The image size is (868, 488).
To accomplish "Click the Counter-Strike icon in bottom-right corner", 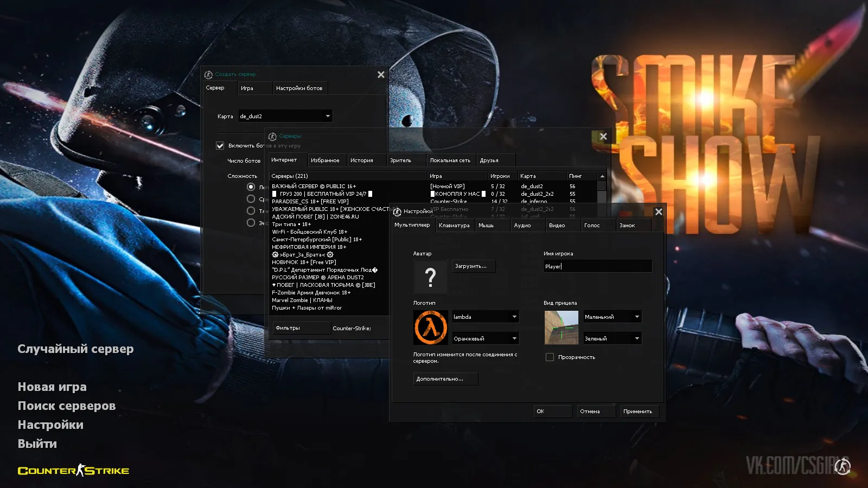I will 843,466.
